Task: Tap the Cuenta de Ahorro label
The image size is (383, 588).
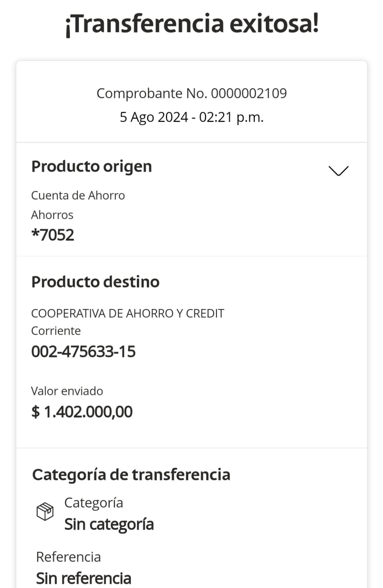Action: point(78,195)
